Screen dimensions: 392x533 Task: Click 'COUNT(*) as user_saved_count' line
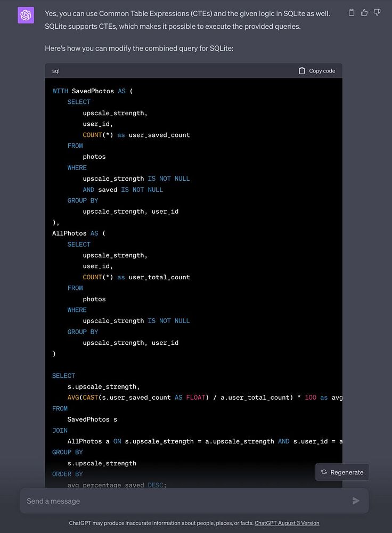(136, 135)
